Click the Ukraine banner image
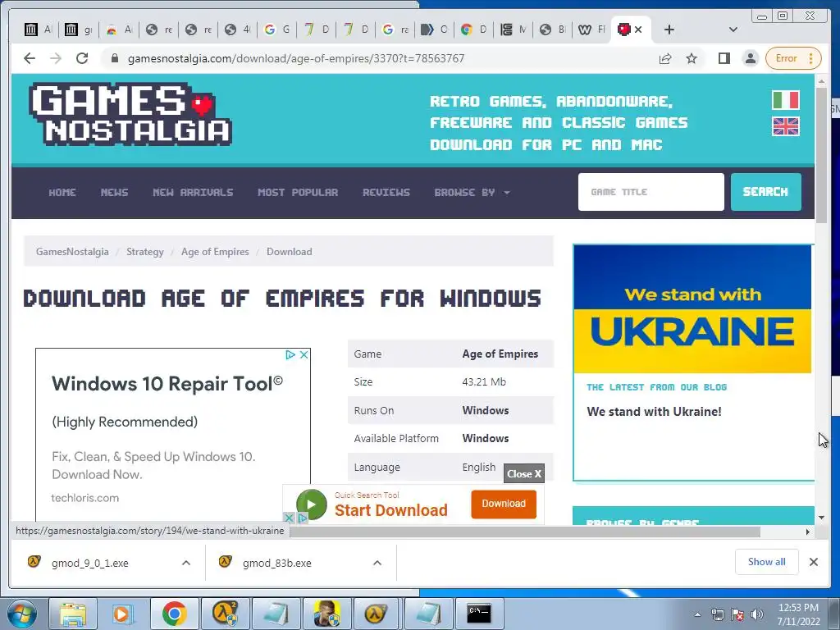This screenshot has width=840, height=630. coord(692,309)
